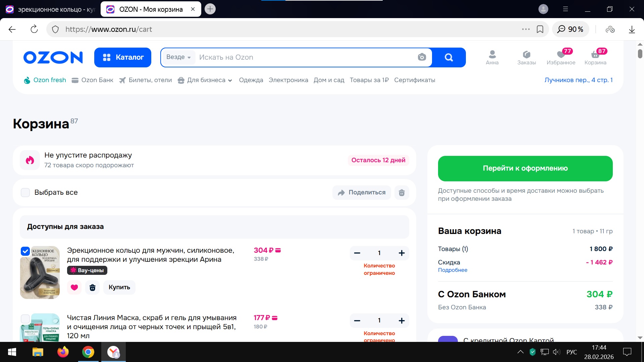Viewport: 644px width, 362px height.
Task: Uncheck the erection ring item checkbox
Action: (25, 251)
